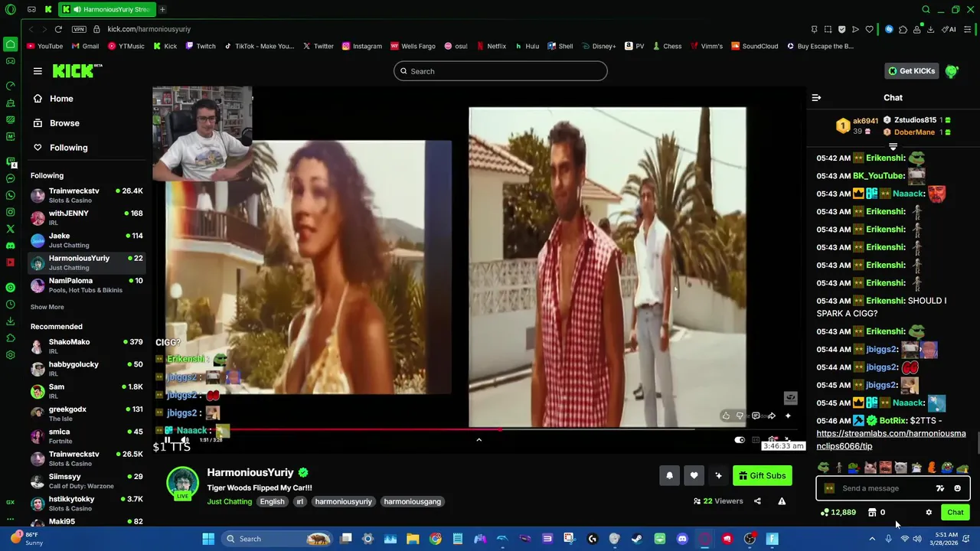This screenshot has height=551, width=980.
Task: Open new browser tab
Action: coord(162,9)
